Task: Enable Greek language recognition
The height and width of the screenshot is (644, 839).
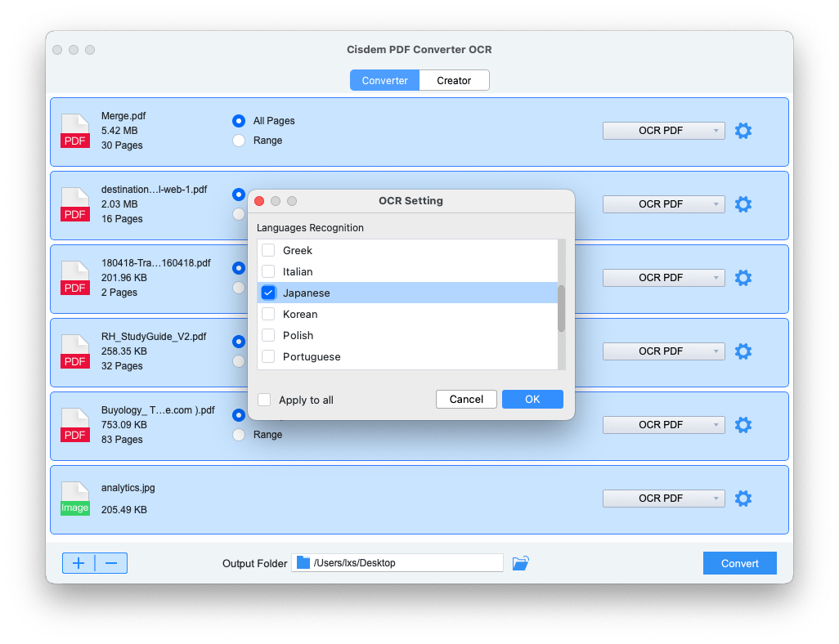Action: click(x=268, y=250)
